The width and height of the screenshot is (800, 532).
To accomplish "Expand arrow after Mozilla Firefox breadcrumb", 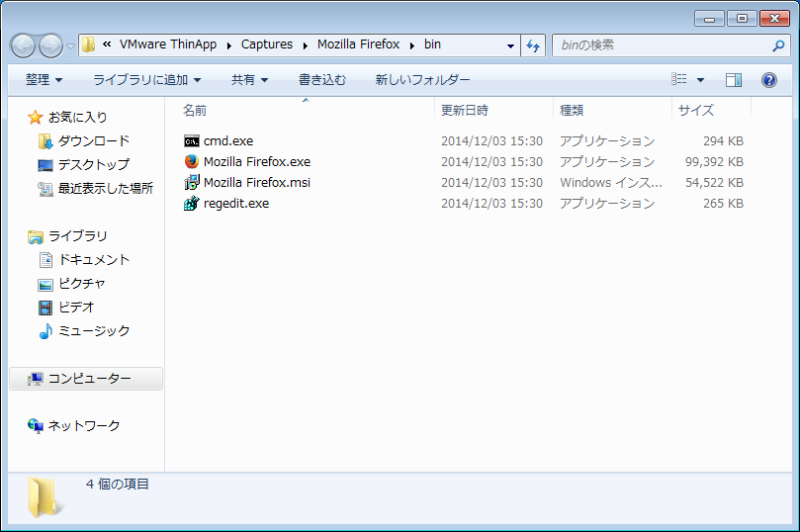I will point(411,45).
